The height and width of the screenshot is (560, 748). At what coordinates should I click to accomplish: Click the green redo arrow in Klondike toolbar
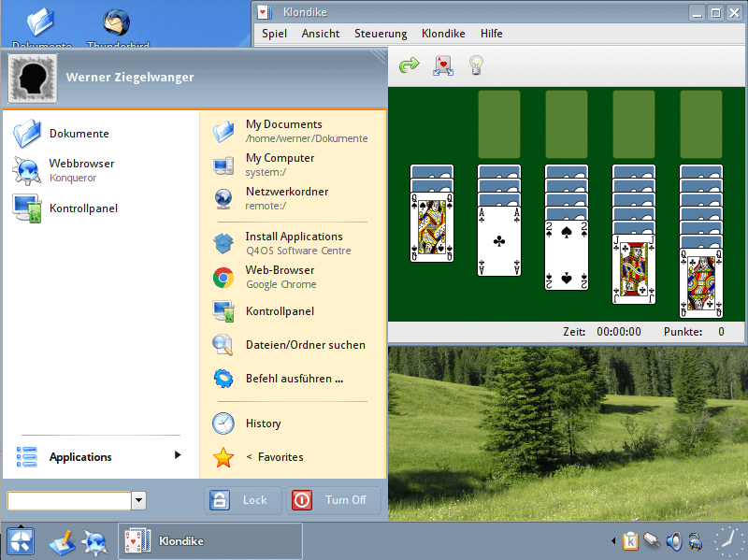(x=409, y=65)
